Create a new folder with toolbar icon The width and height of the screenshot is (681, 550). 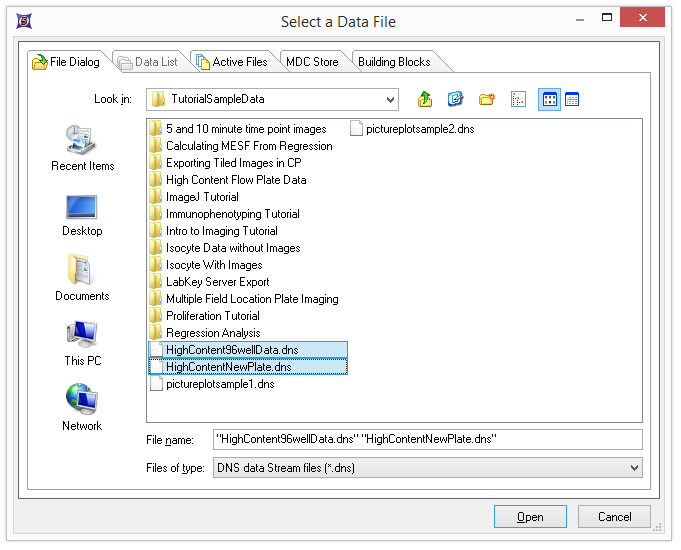coord(487,99)
